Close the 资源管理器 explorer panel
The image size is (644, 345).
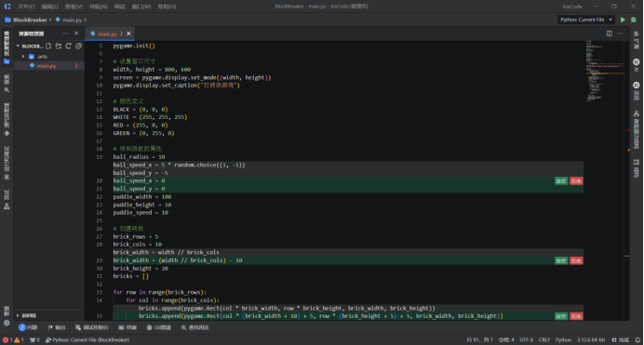click(x=76, y=33)
